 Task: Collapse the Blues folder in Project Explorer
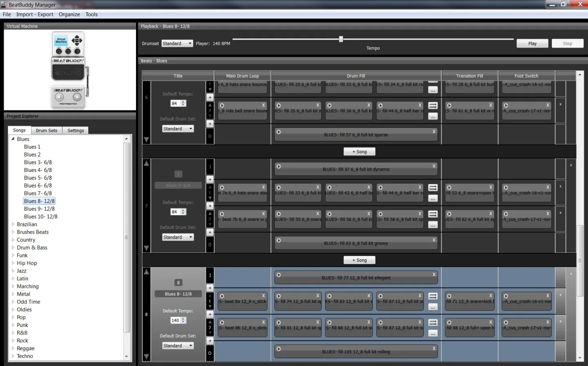[x=13, y=139]
